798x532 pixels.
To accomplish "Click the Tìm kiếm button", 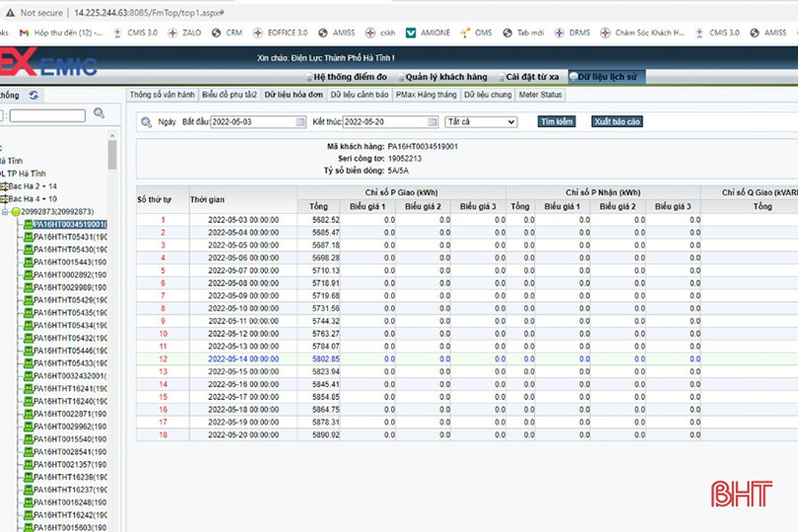I will click(557, 122).
